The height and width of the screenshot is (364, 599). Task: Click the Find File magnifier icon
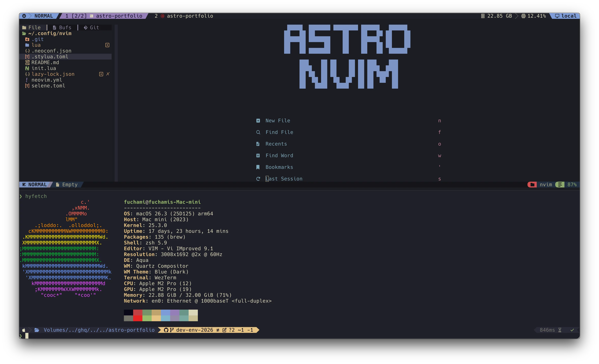tap(258, 132)
